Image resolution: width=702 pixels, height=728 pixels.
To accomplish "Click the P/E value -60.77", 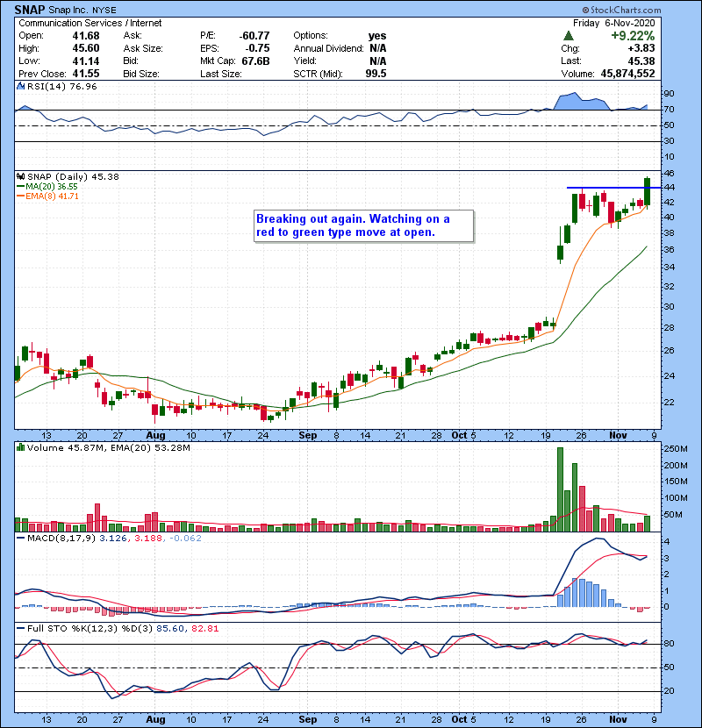I will click(254, 36).
